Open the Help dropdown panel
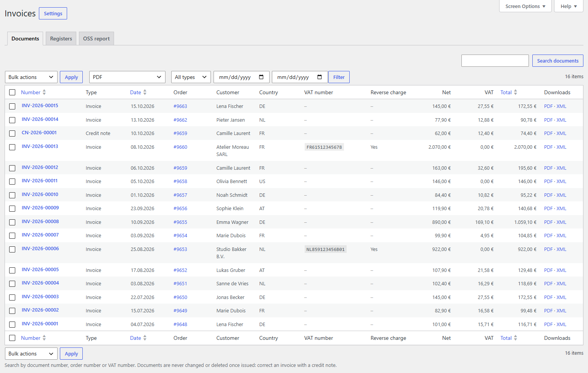The width and height of the screenshot is (588, 373). click(x=569, y=6)
